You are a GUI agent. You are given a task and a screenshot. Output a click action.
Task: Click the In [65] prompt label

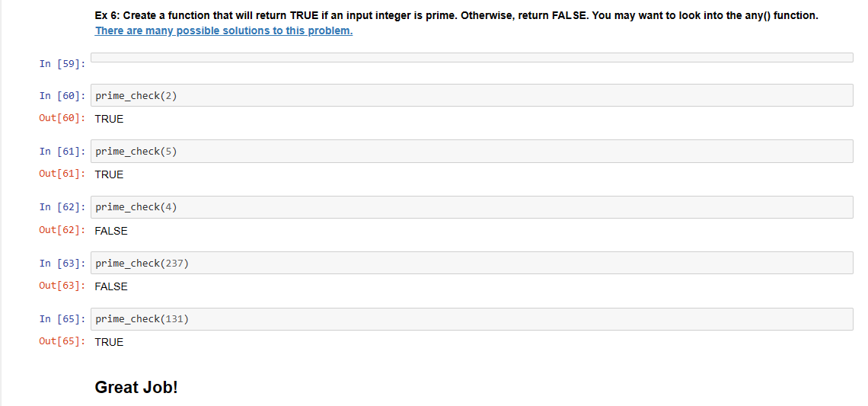click(x=62, y=319)
